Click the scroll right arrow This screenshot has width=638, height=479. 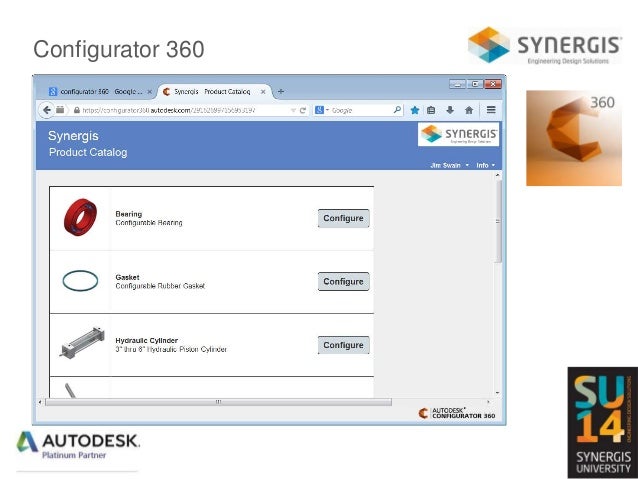488,402
